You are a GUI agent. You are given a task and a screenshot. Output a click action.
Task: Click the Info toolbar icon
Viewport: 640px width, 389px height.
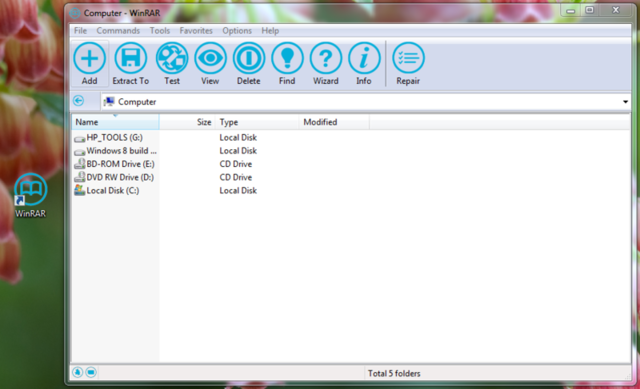[364, 58]
